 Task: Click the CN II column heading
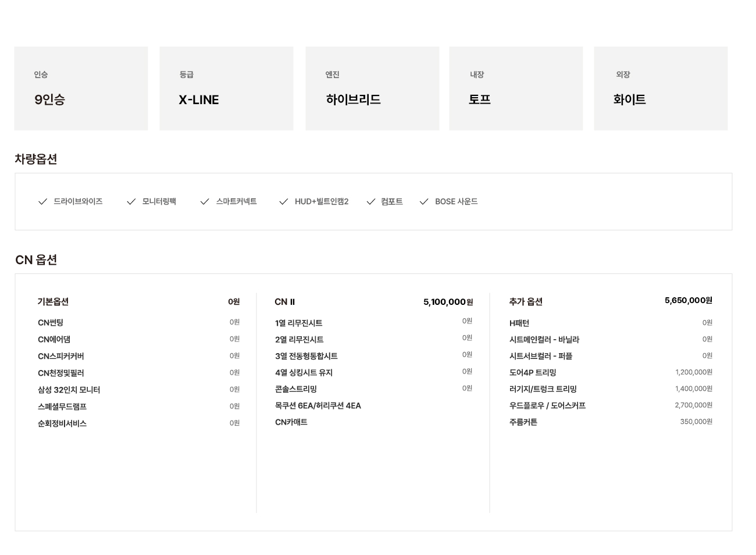tap(285, 302)
